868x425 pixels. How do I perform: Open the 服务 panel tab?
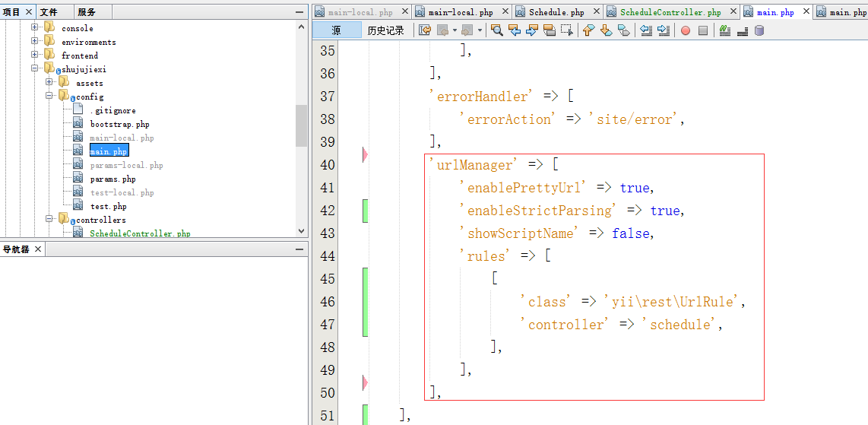click(x=87, y=12)
